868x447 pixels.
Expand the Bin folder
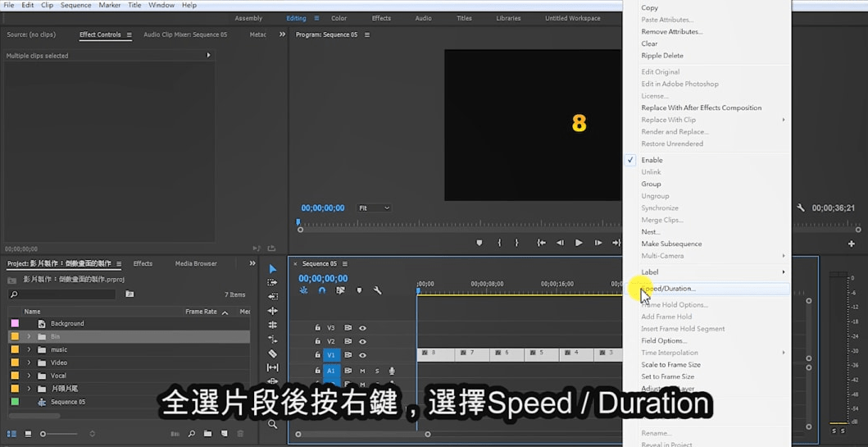pos(29,337)
